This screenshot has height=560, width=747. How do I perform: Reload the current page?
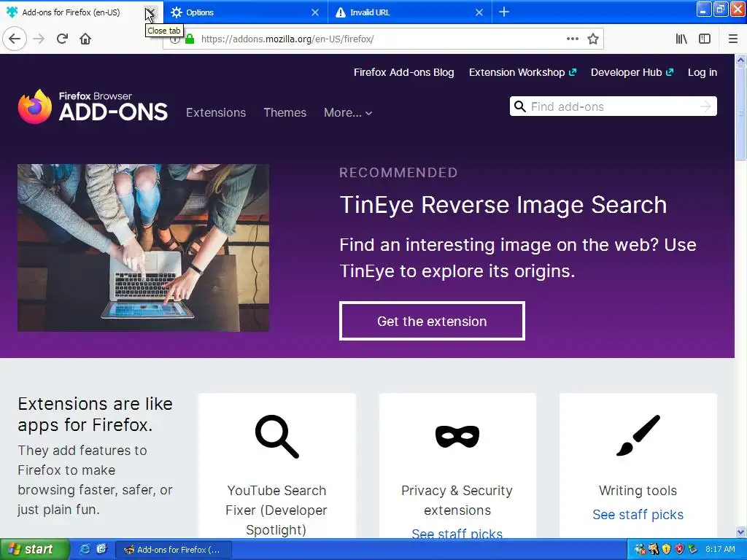(63, 39)
